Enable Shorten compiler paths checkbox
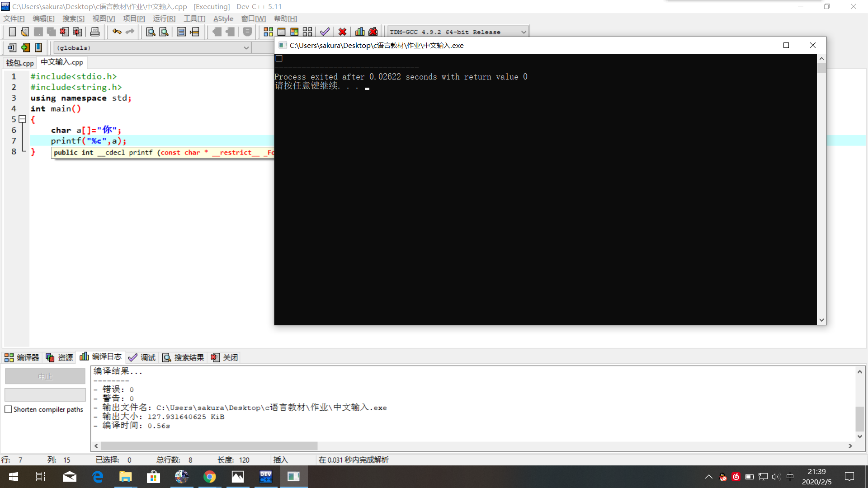868x488 pixels. click(x=8, y=409)
